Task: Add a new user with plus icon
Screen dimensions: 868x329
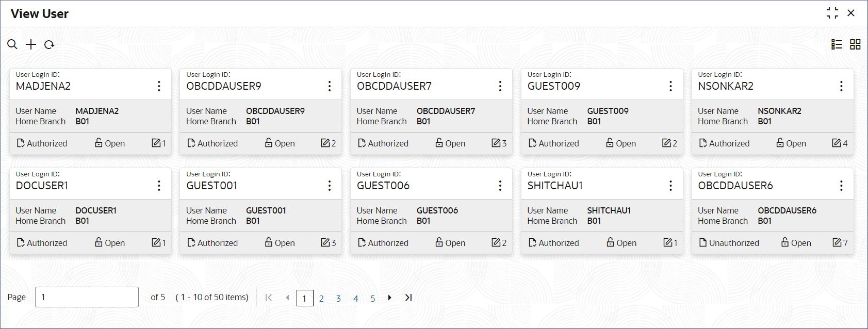Action: 31,44
